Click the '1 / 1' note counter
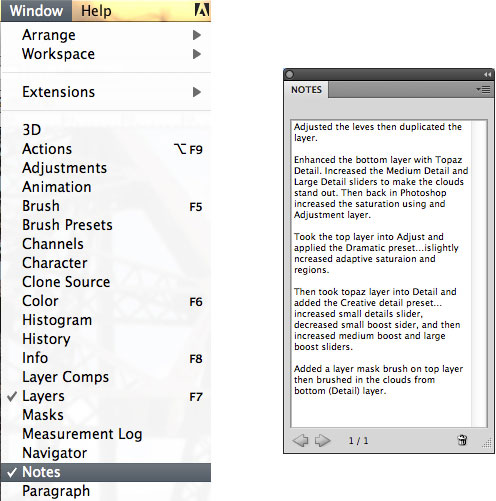The width and height of the screenshot is (496, 501). click(358, 441)
